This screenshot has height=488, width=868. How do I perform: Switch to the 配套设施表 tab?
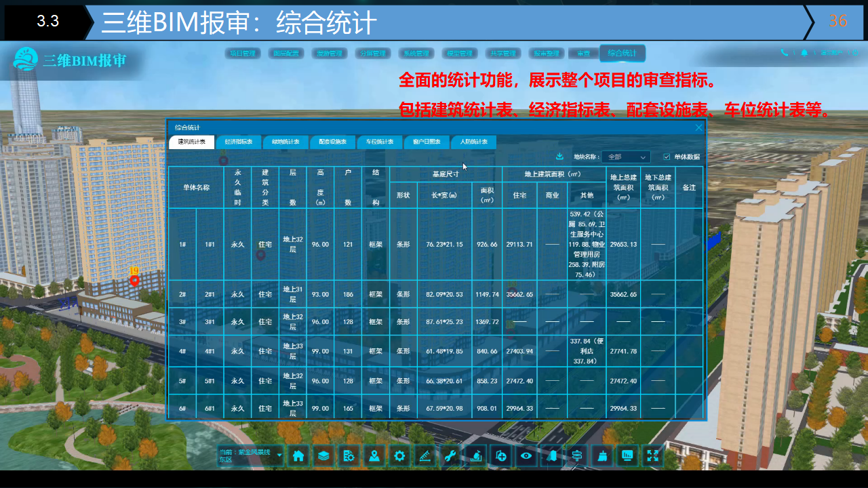pyautogui.click(x=332, y=142)
